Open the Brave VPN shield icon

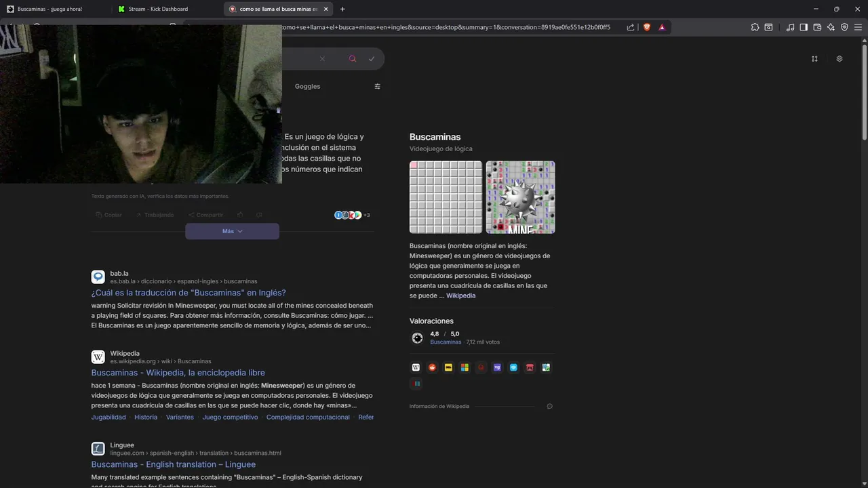[844, 27]
